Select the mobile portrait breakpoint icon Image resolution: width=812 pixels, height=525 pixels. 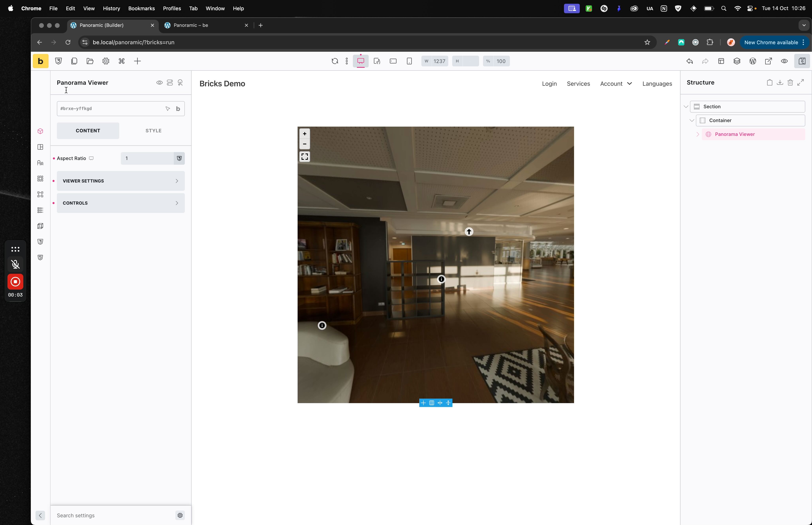(x=409, y=61)
